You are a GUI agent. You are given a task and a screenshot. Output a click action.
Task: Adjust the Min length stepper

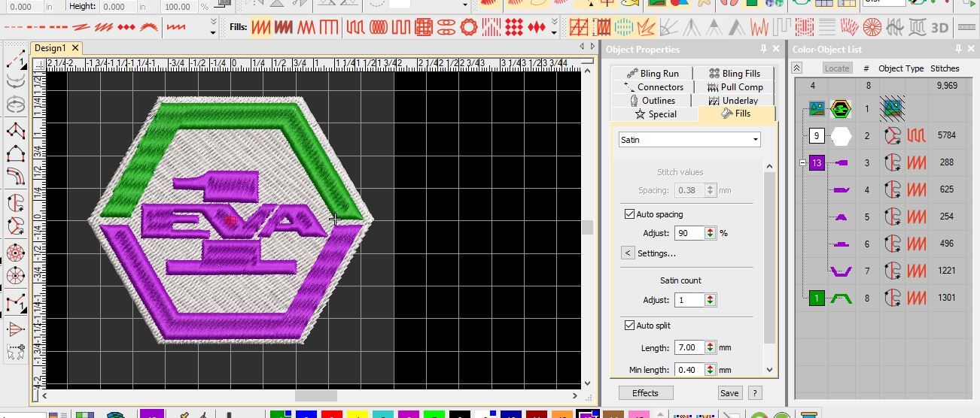tap(710, 370)
